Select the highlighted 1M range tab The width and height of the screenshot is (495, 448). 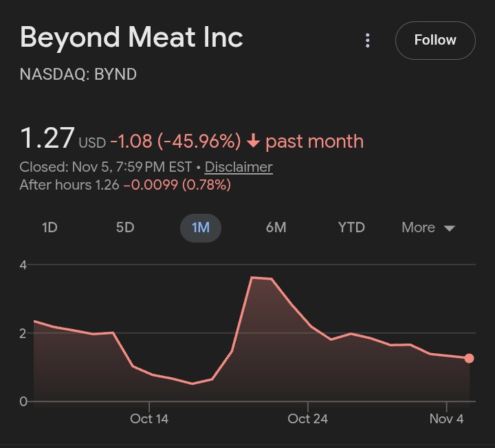201,227
